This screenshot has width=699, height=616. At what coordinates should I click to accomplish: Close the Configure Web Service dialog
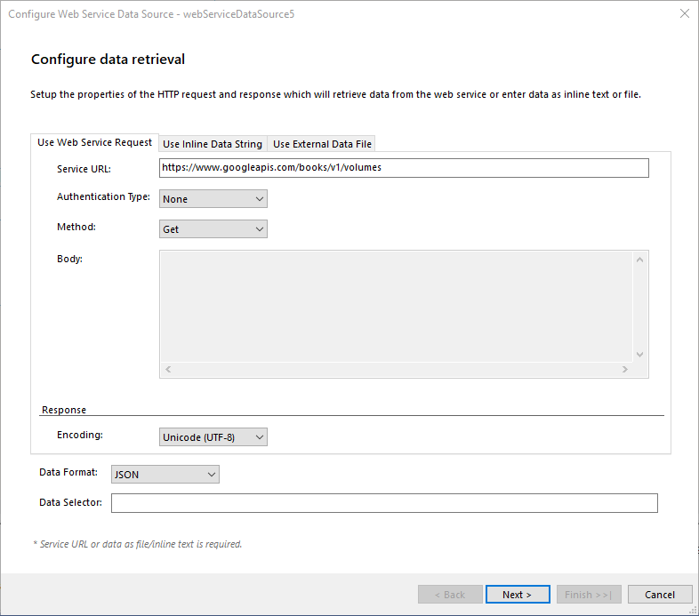tap(684, 13)
